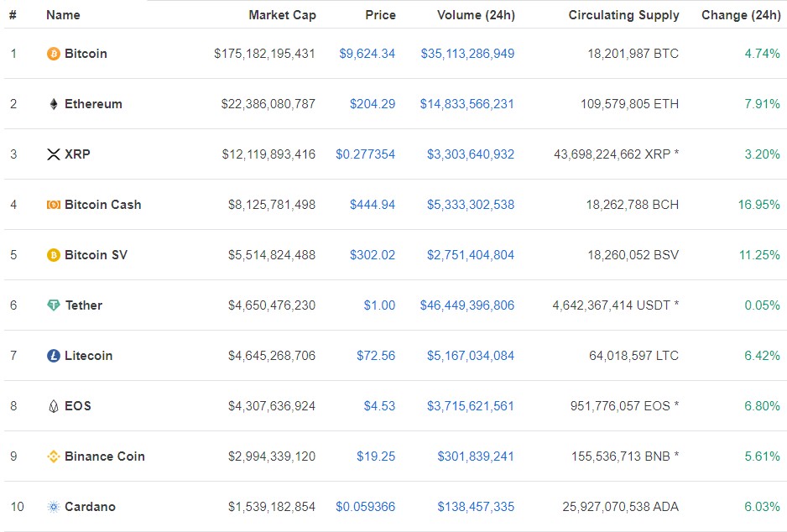Screen dimensions: 787x532
Task: Select circulating supply 25,927,070,538 ADA
Action: click(621, 506)
